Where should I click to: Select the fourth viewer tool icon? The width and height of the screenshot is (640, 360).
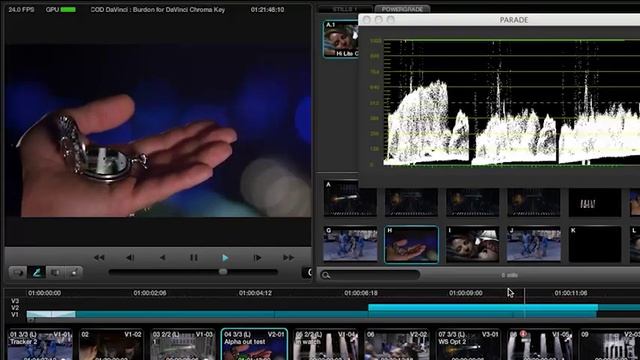click(x=73, y=272)
